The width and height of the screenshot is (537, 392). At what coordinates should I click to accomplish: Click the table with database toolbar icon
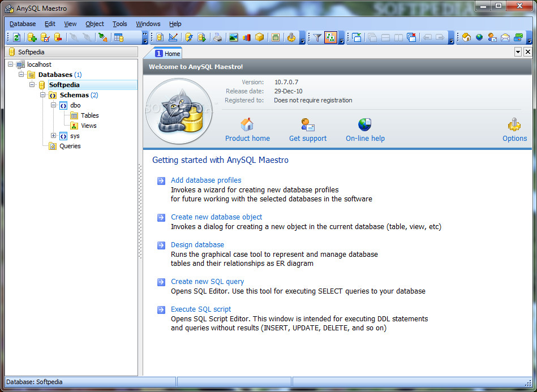click(119, 37)
